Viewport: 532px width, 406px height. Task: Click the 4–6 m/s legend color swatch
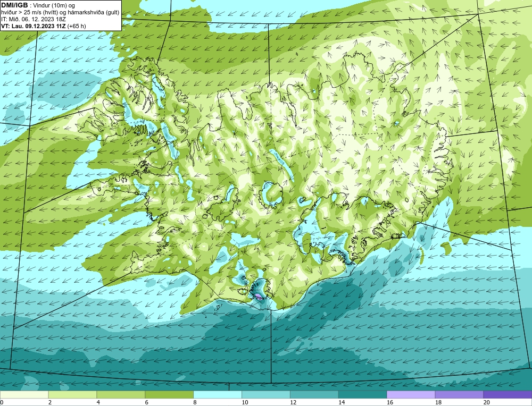[x=121, y=394]
